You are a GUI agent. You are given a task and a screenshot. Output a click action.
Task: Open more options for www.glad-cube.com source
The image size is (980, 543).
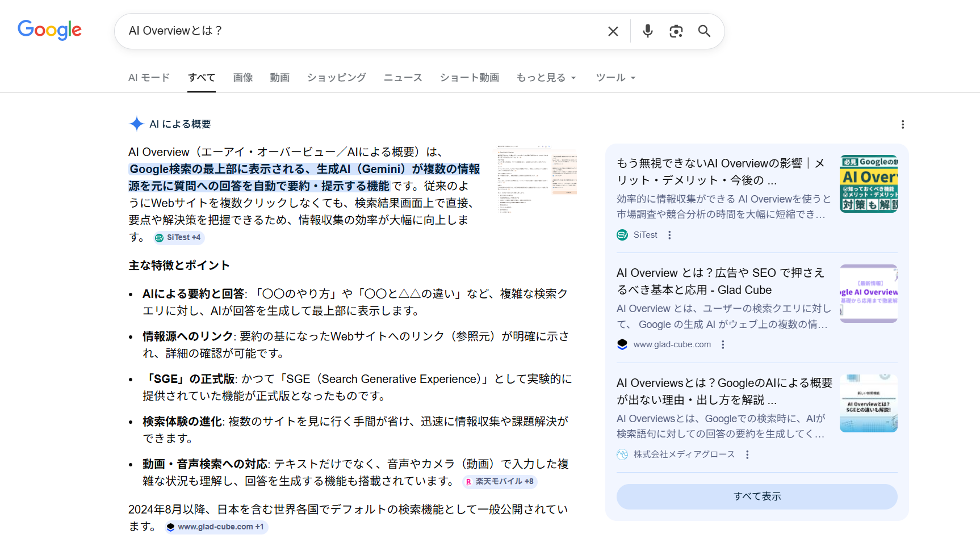pyautogui.click(x=723, y=344)
